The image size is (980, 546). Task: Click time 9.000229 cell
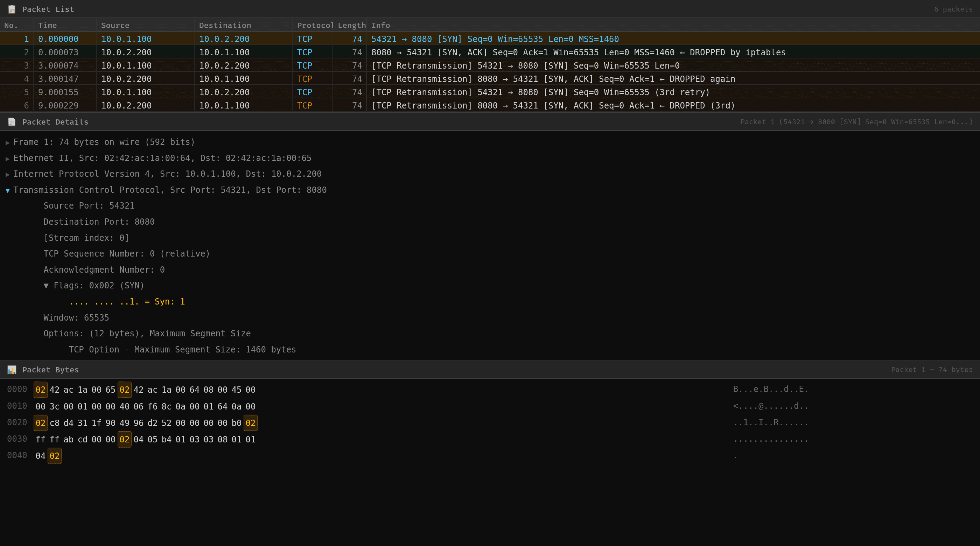[58, 105]
